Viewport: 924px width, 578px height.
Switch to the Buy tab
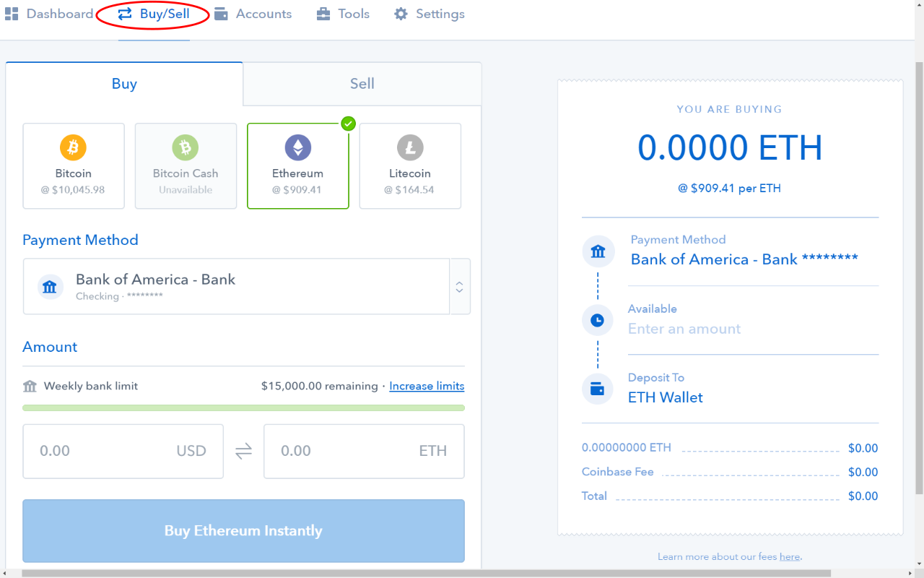tap(124, 84)
